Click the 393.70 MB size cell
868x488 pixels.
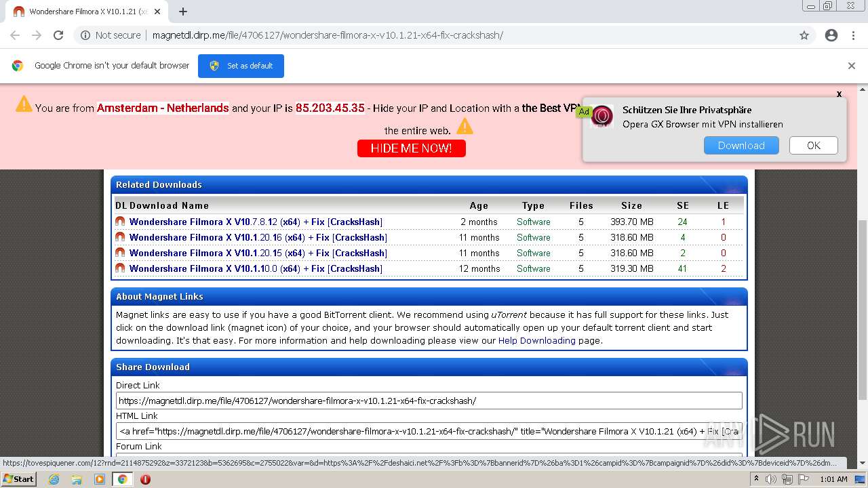point(632,222)
